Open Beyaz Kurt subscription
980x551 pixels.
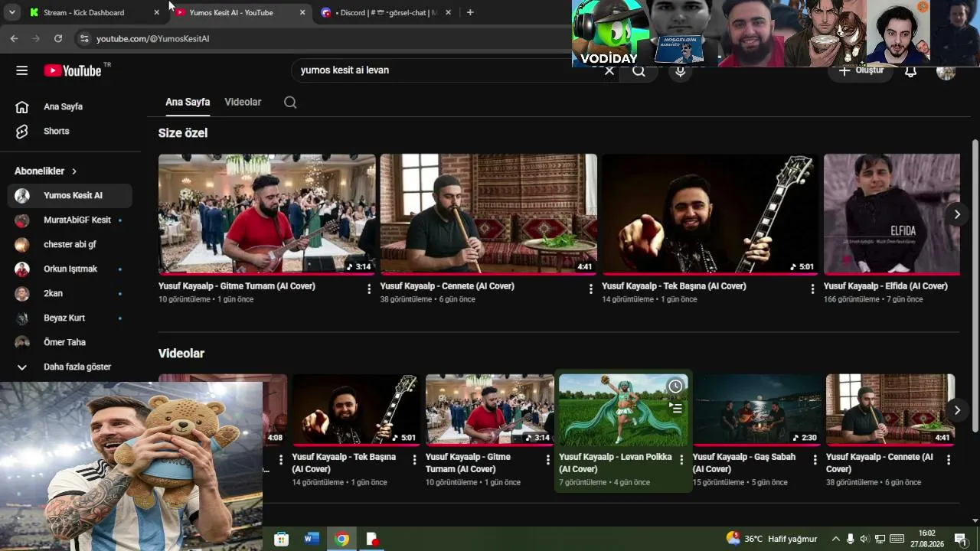click(x=70, y=318)
